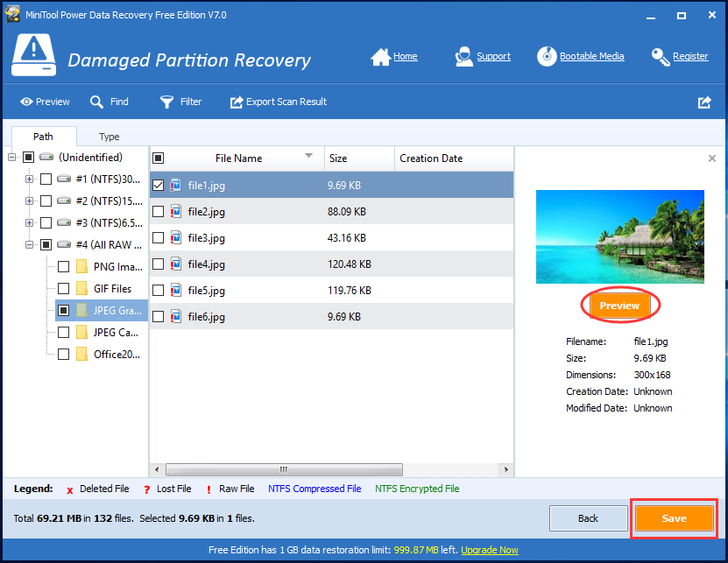Click the Save button
728x563 pixels.
675,518
